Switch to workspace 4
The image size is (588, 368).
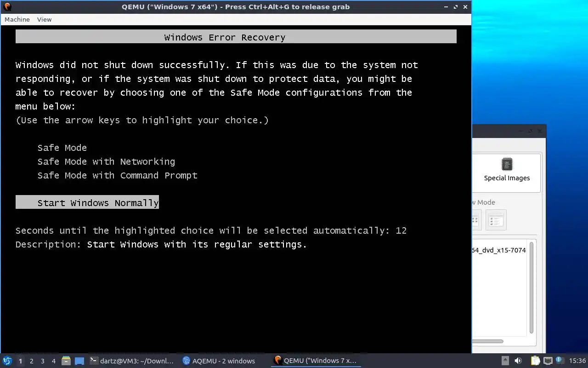pos(53,361)
